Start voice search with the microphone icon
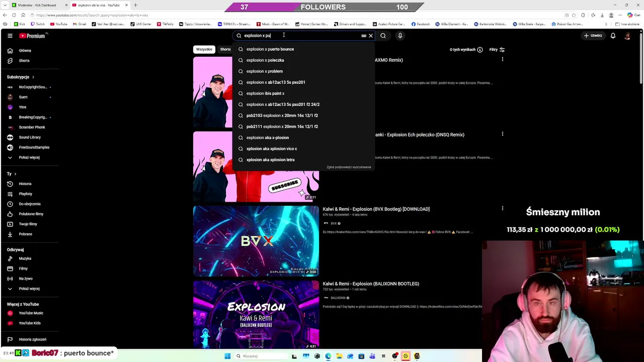Screen dimensions: 644x362 click(x=400, y=36)
